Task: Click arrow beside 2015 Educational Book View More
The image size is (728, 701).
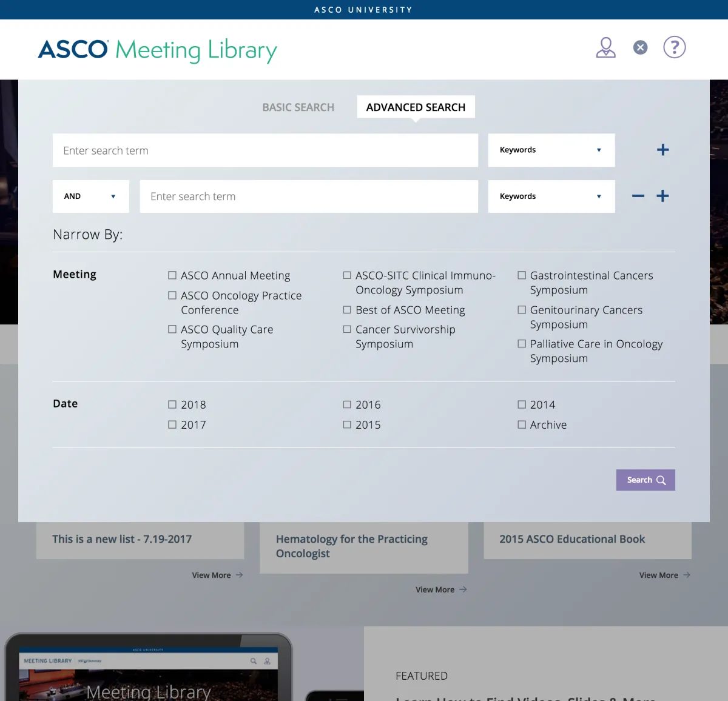Action: tap(687, 575)
